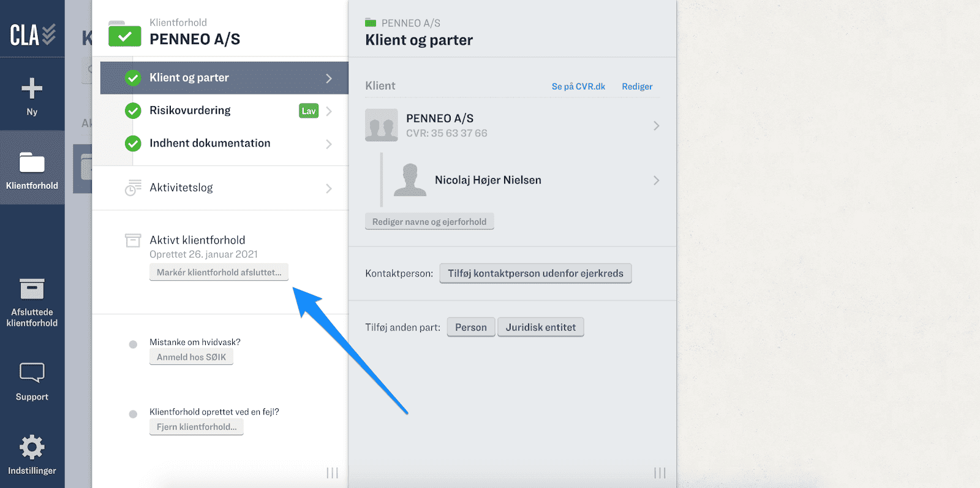Click the small green folder icon in the right header
This screenshot has height=488, width=980.
371,23
